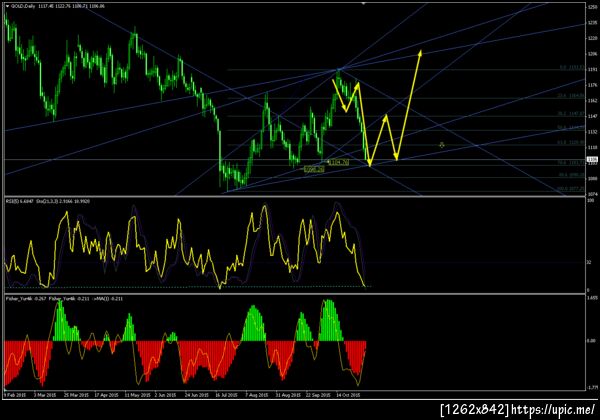Viewport: 600px width, 420px height.
Task: Select the 0.0 Fibonacci level label
Action: [x=572, y=67]
